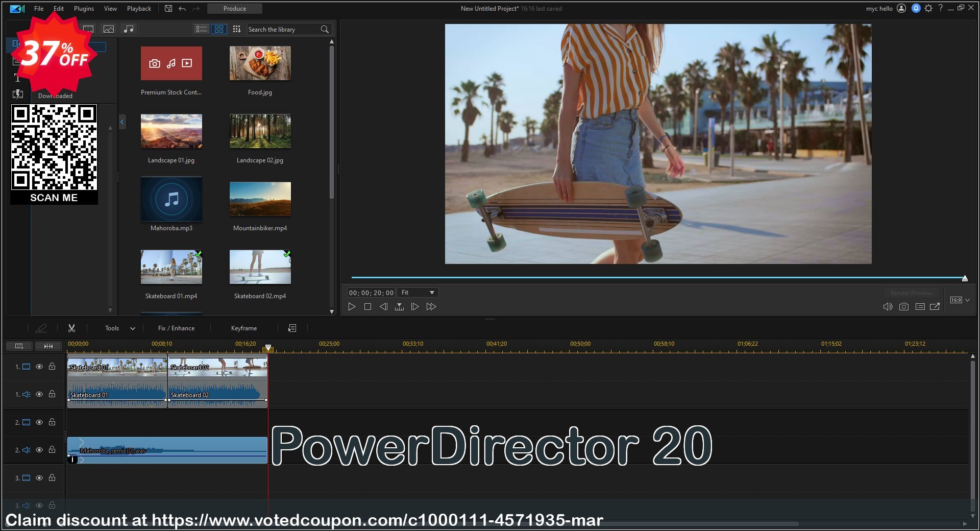Click the Play button in preview
This screenshot has height=531, width=980.
pyautogui.click(x=352, y=307)
